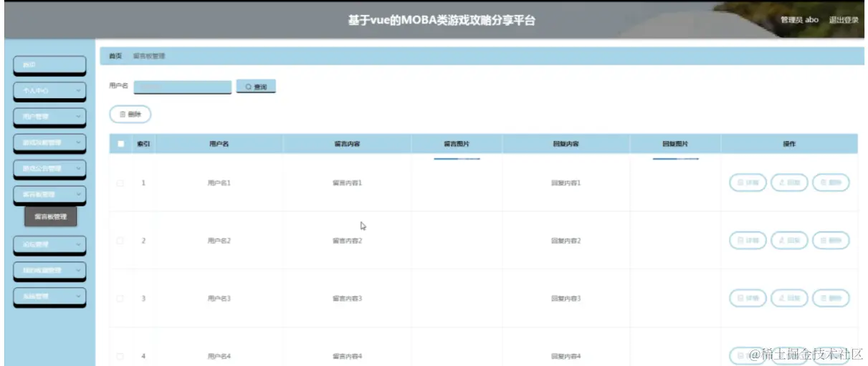The height and width of the screenshot is (366, 868).
Task: Click 退出登录 in the header
Action: click(x=844, y=20)
